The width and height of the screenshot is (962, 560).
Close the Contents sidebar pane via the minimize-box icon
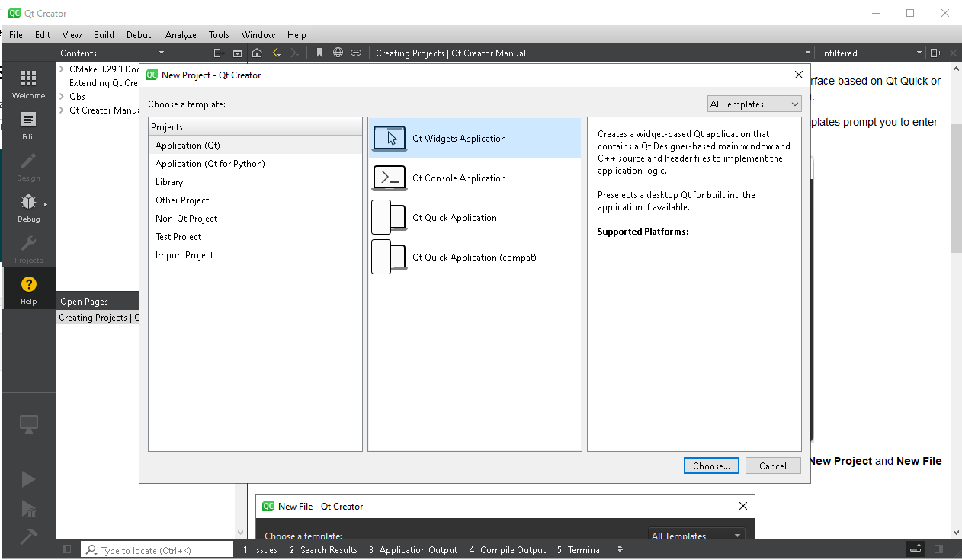coord(237,53)
